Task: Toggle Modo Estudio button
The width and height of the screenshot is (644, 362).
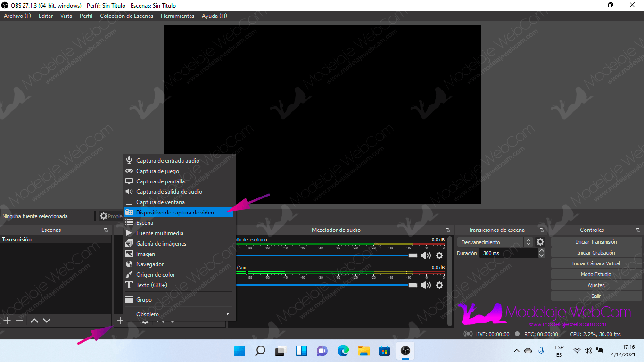Action: [x=596, y=274]
